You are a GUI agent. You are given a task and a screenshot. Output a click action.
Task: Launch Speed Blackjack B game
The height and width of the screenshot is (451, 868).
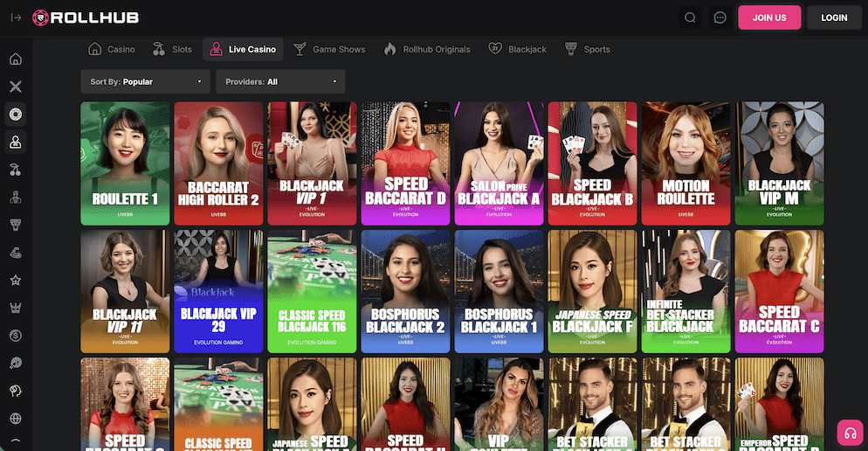pos(592,163)
